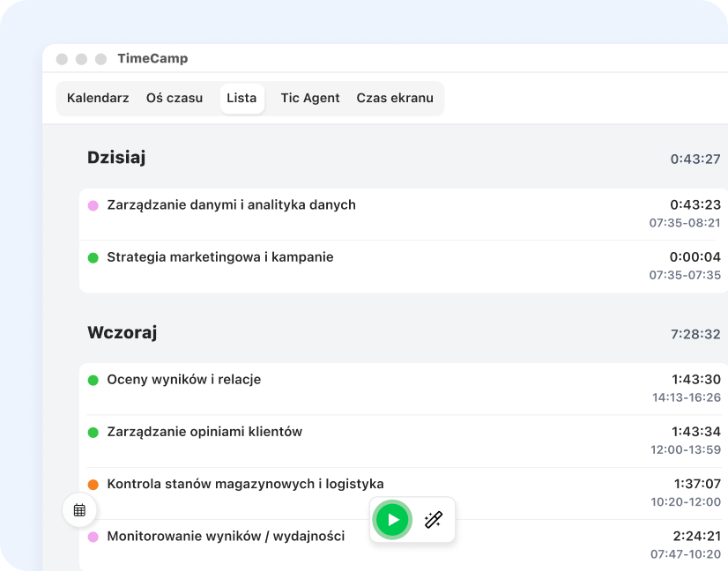The height and width of the screenshot is (571, 728).
Task: Click the "Dzisiaj" section header
Action: tap(116, 156)
